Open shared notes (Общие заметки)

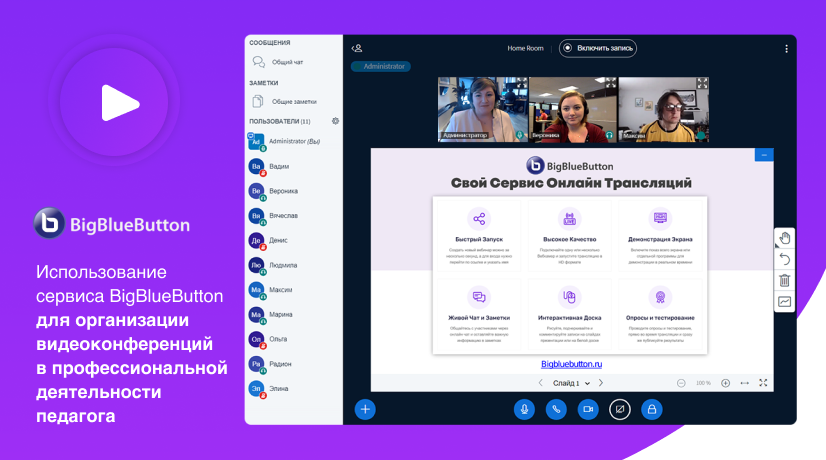284,101
